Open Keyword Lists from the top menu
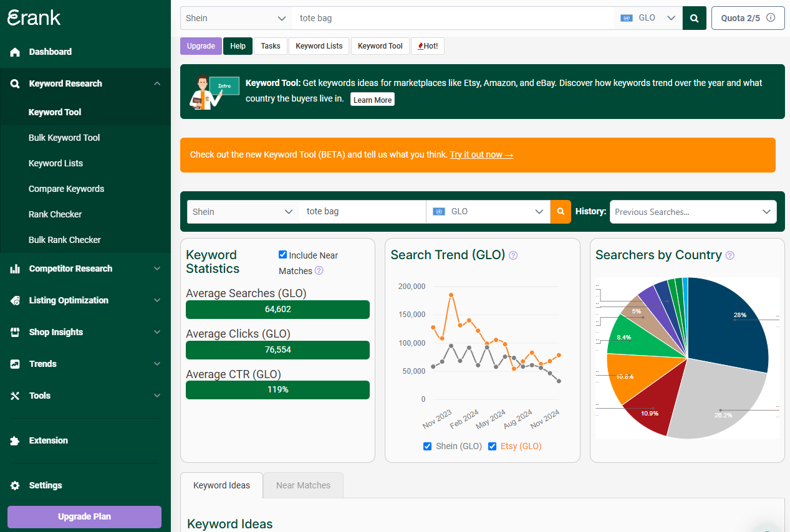The height and width of the screenshot is (532, 790). coord(319,45)
